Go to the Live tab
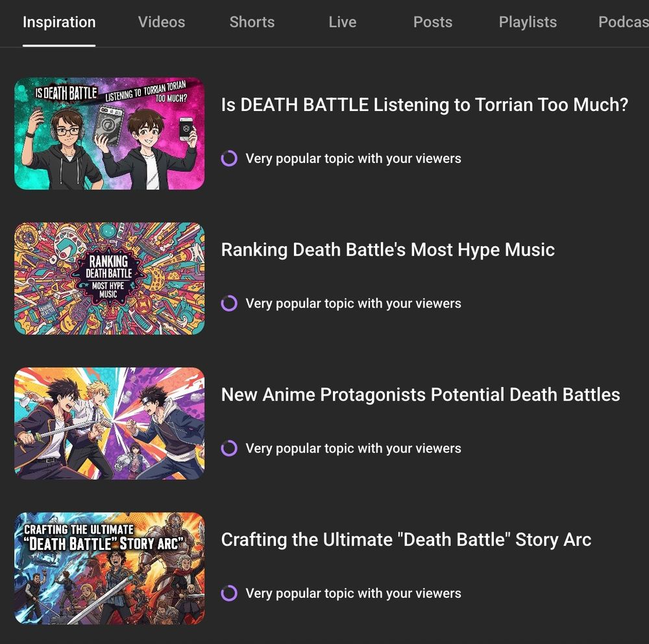The image size is (649, 644). pyautogui.click(x=342, y=22)
